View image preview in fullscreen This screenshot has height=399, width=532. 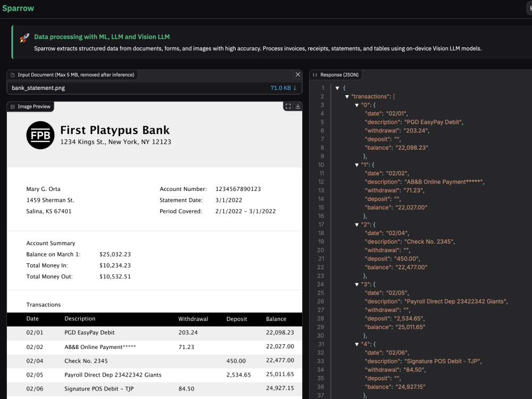pos(288,106)
